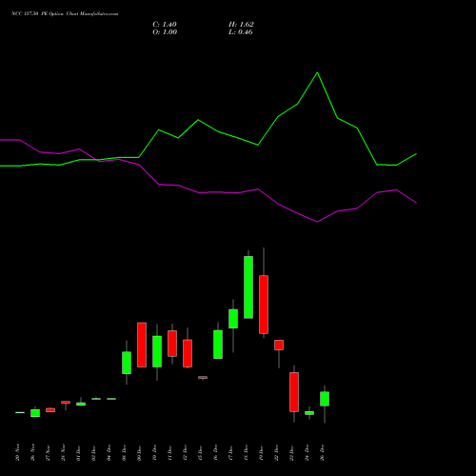Select the red candle for 09 Dec

point(142,345)
